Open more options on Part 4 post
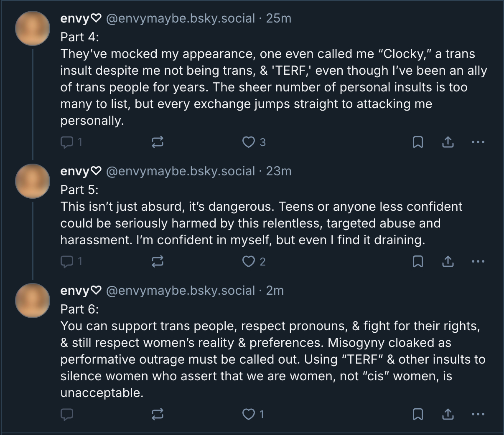This screenshot has width=504, height=435. click(x=478, y=142)
